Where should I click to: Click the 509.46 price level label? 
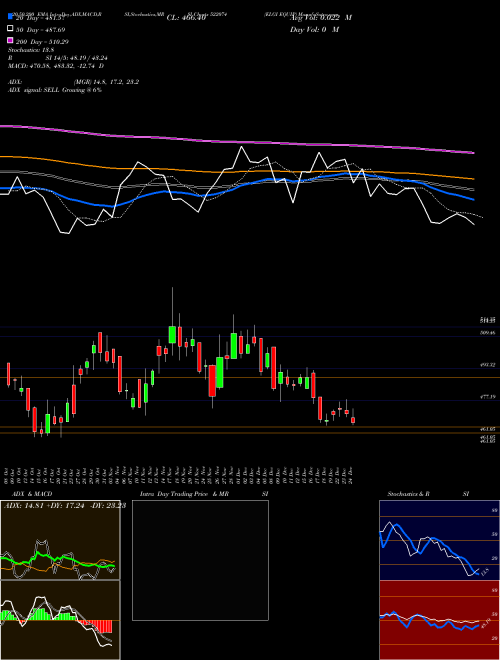[488, 333]
